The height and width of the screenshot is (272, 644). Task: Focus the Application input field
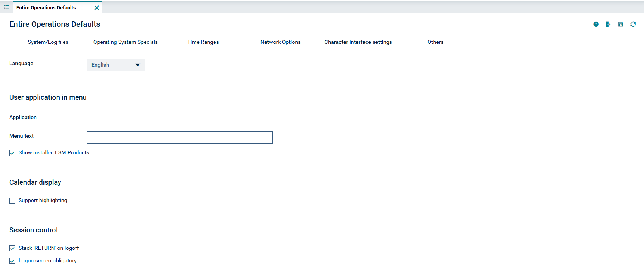[x=110, y=119]
